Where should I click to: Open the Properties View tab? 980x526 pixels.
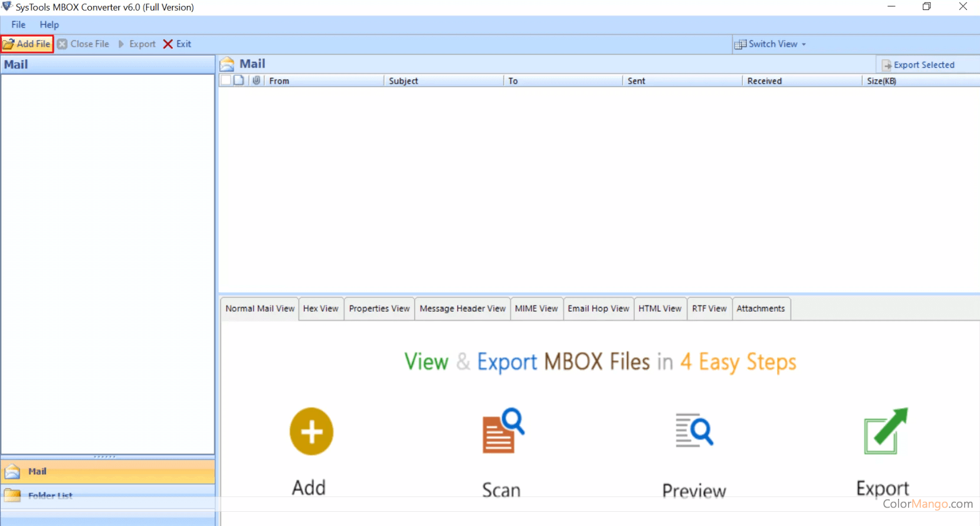(x=379, y=308)
